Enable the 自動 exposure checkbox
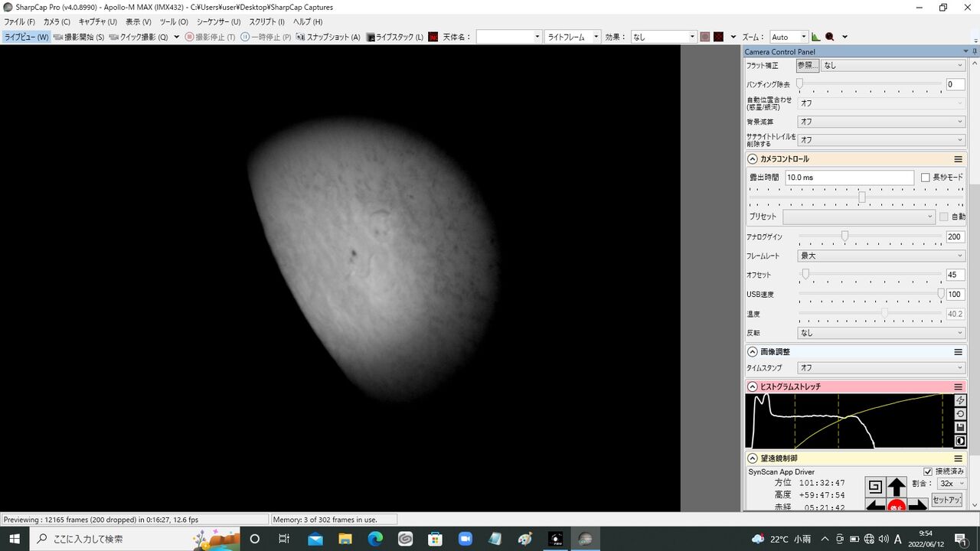Viewport: 980px width, 551px height. (x=944, y=217)
